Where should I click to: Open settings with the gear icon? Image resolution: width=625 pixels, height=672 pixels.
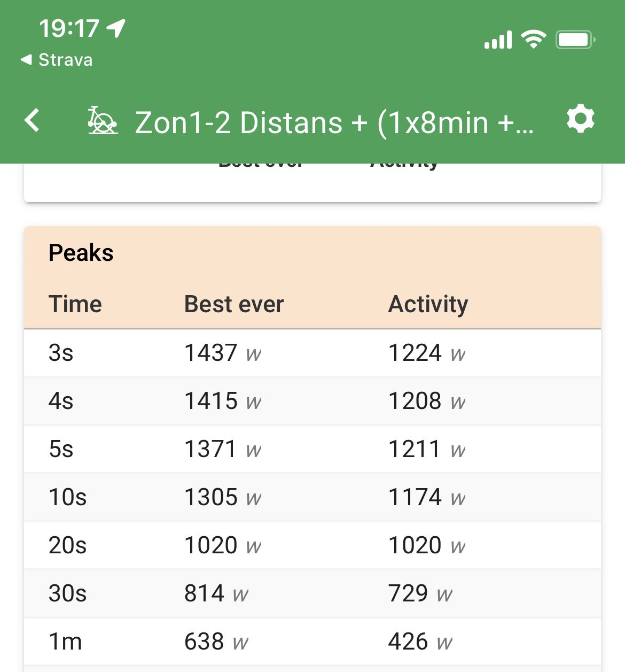(x=580, y=119)
